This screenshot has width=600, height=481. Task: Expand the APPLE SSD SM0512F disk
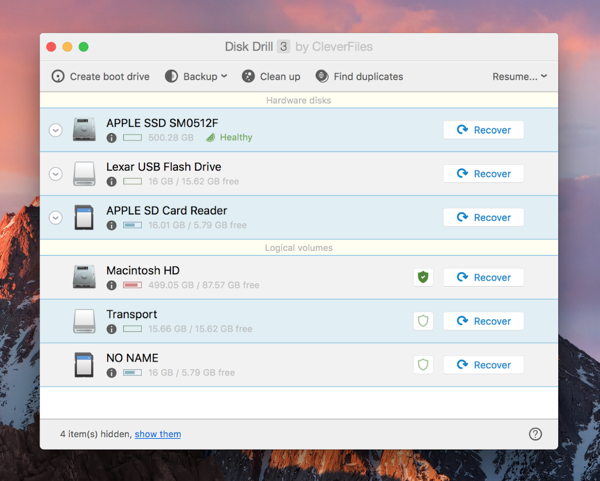pos(56,130)
